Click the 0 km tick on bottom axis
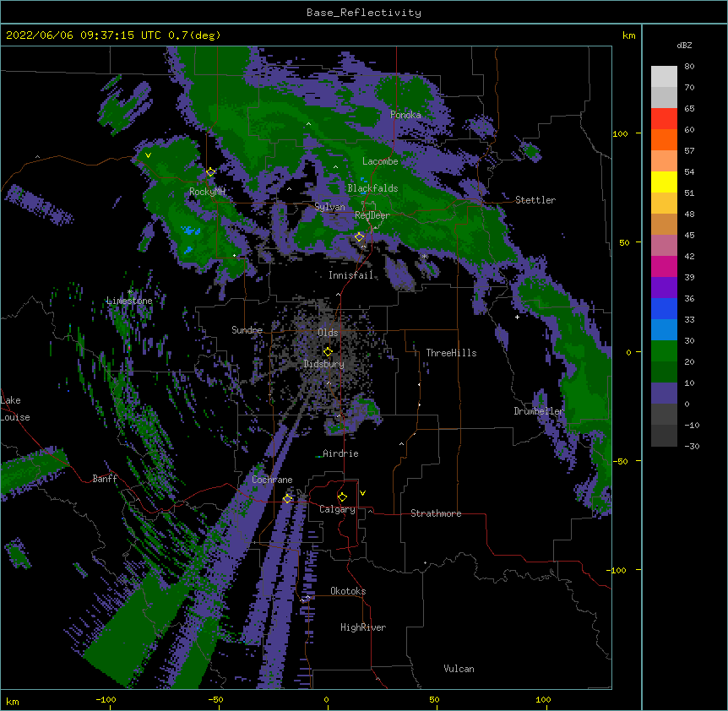728x711 pixels. tap(326, 699)
